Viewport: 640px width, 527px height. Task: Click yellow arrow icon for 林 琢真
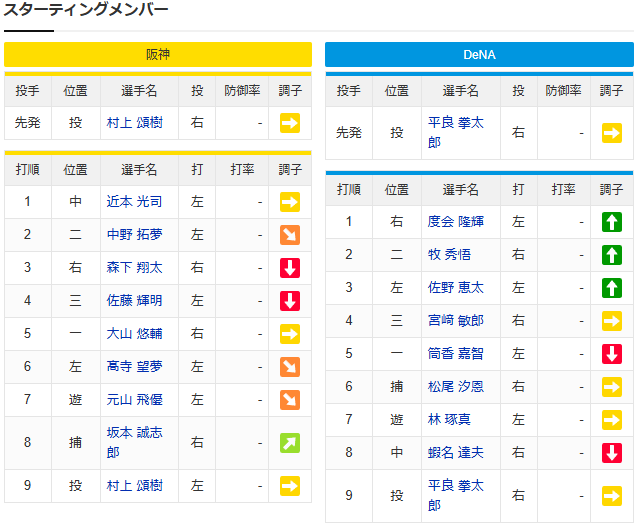point(612,420)
